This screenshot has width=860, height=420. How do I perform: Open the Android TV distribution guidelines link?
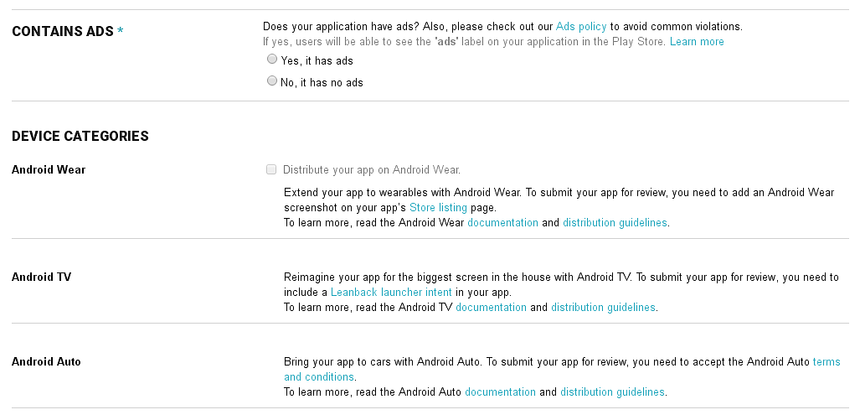click(603, 307)
